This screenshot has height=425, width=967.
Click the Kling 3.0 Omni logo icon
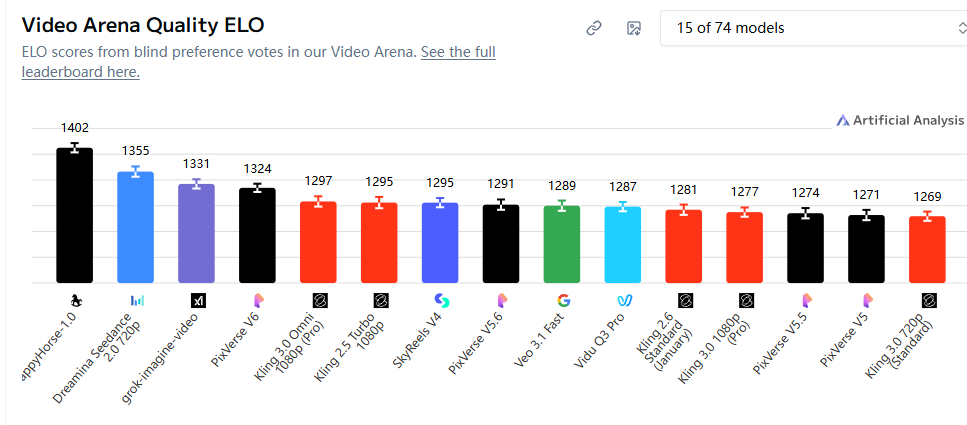pos(319,299)
